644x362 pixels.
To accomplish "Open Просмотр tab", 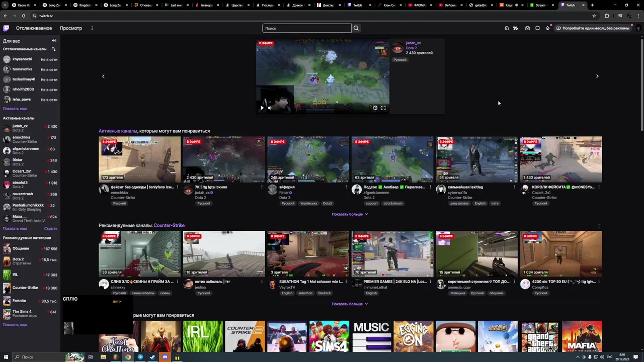I will tap(71, 28).
